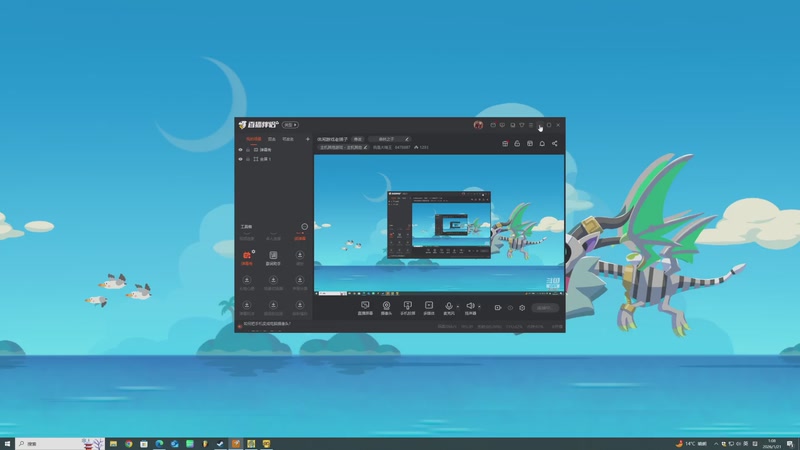The image size is (800, 450).
Task: Open settings gear in bottom toolbar
Action: [x=522, y=308]
